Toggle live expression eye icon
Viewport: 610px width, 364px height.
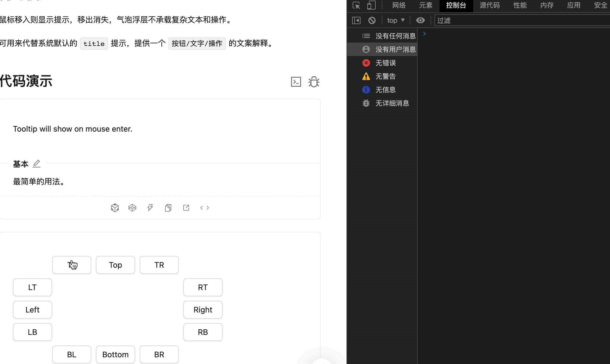point(420,20)
